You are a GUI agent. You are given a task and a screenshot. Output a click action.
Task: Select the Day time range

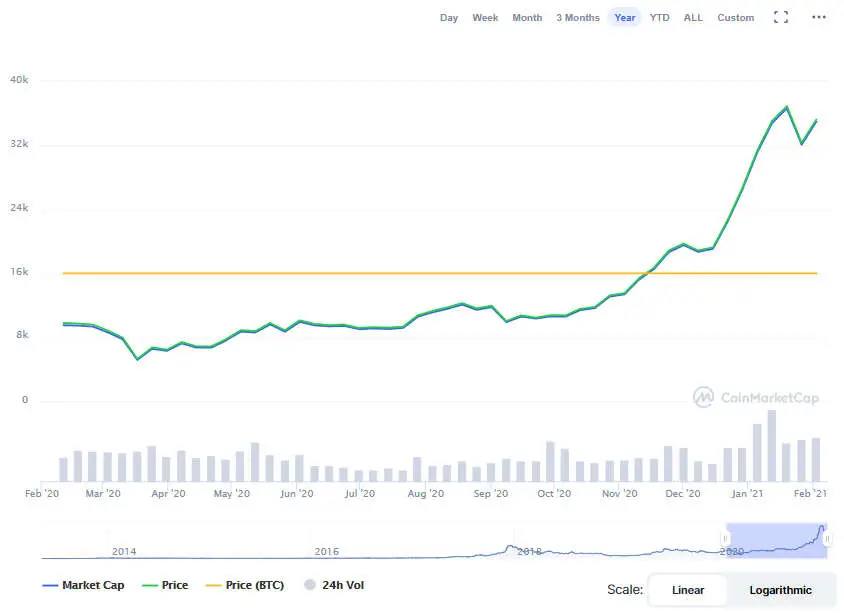[448, 18]
